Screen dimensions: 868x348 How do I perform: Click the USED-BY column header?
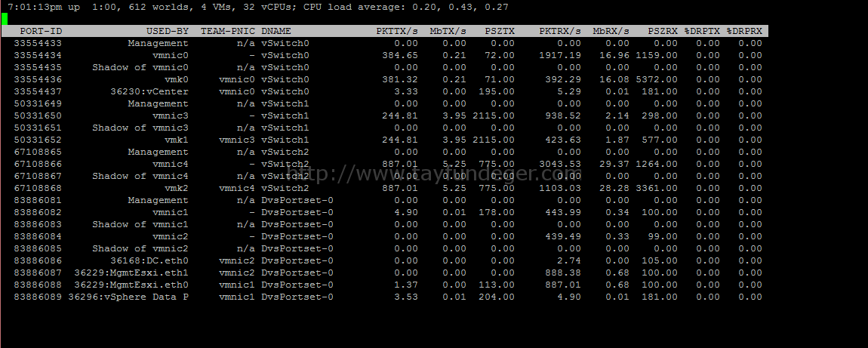point(167,32)
